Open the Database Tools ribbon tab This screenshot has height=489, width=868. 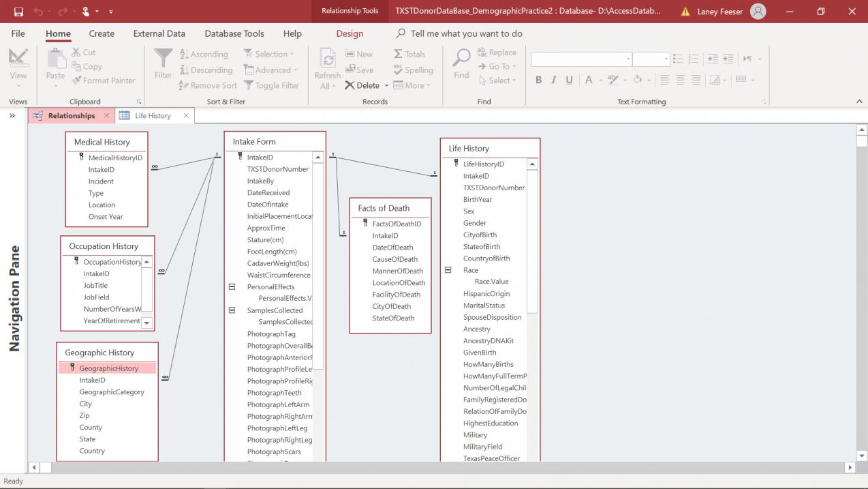[x=234, y=33]
